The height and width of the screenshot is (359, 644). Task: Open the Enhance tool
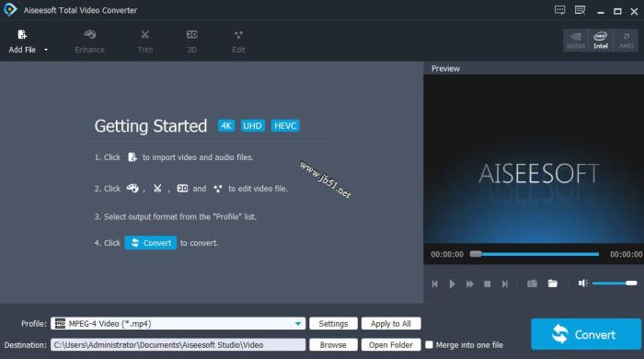[89, 41]
